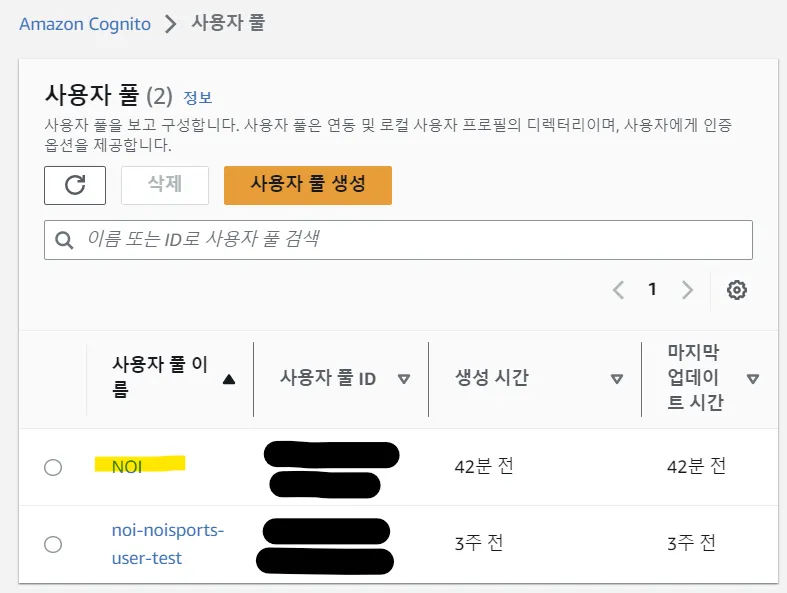Screen dimensions: 787x593
Task: Click 사용자 풀 breadcrumb item
Action: [228, 23]
